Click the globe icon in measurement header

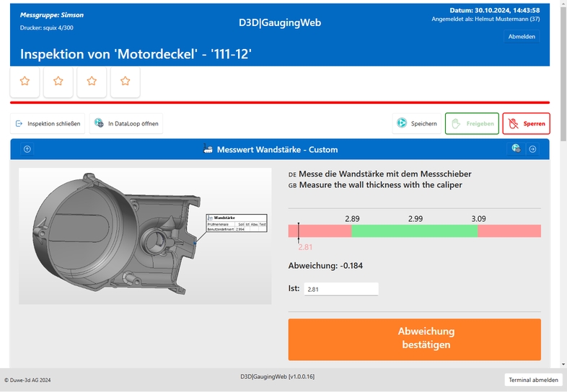[516, 148]
